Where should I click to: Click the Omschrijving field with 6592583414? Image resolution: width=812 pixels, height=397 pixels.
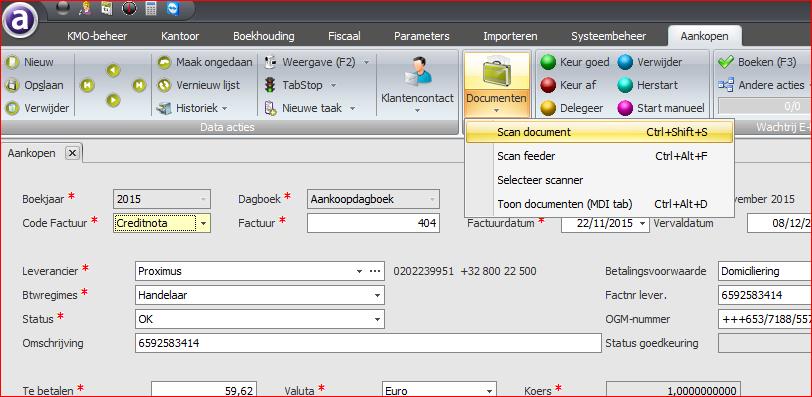pyautogui.click(x=368, y=343)
